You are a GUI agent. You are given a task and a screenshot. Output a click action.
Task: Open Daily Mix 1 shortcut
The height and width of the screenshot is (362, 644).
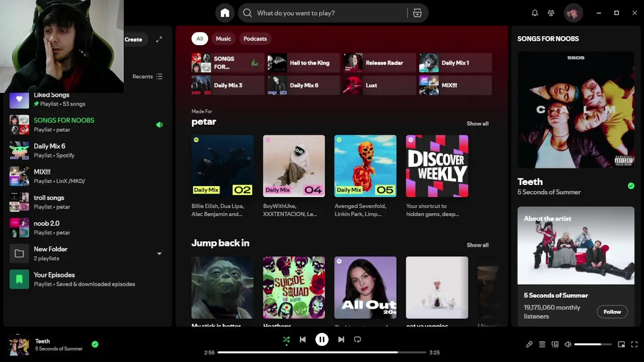click(455, 63)
